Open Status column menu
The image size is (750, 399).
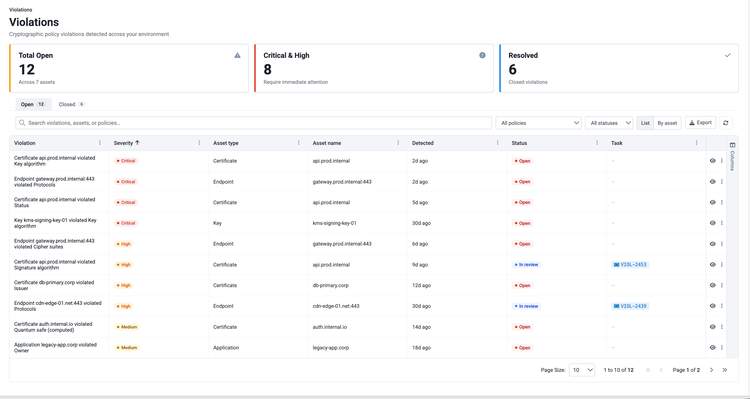[x=597, y=143]
